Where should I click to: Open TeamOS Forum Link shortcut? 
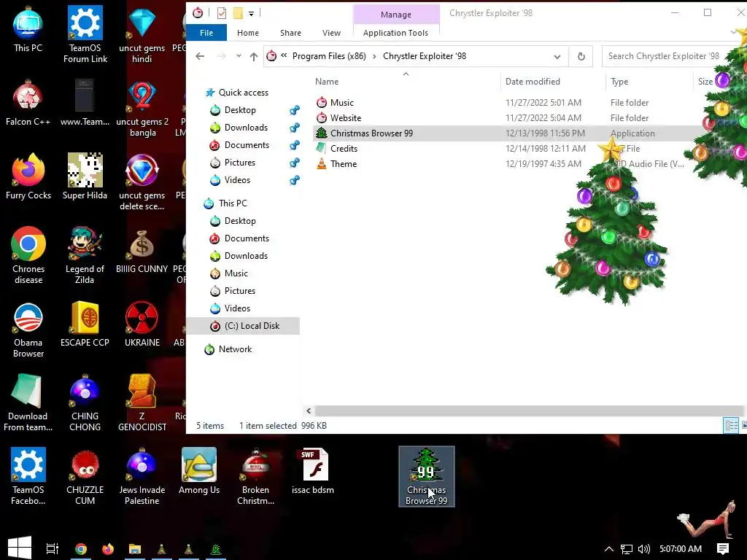point(85,34)
